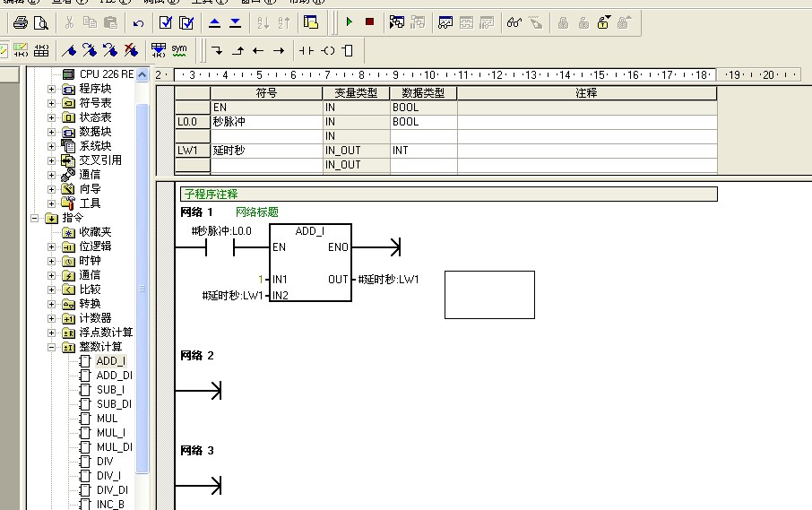This screenshot has width=812, height=510.
Task: Select the DIV_I instruction
Action: [108, 476]
